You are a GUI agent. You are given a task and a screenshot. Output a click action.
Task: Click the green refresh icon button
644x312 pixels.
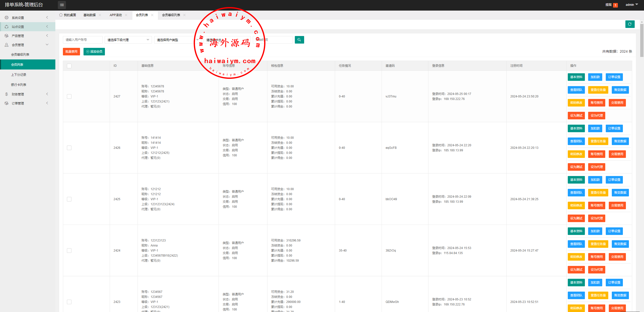[630, 24]
